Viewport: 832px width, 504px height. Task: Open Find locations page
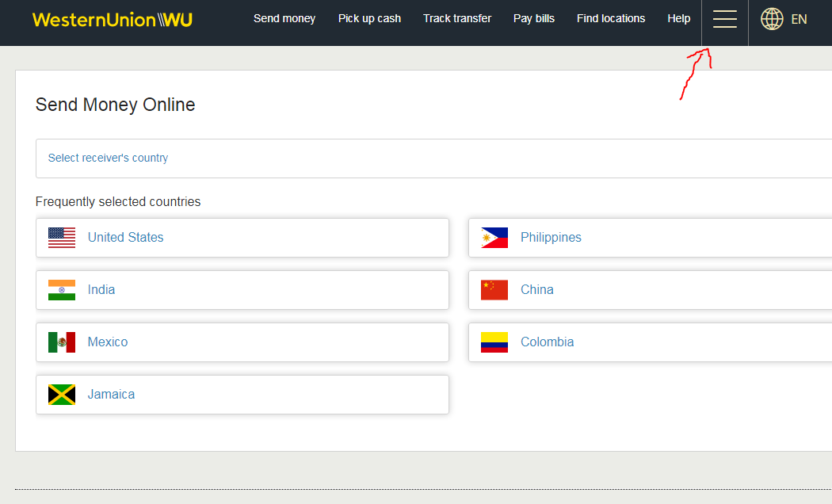(611, 18)
